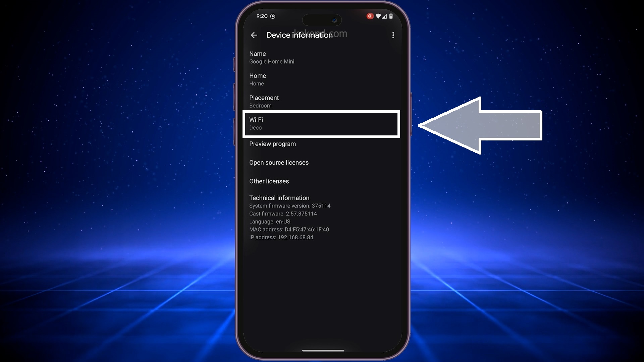Tap the back arrow icon
Screen dimensions: 644x362
254,35
